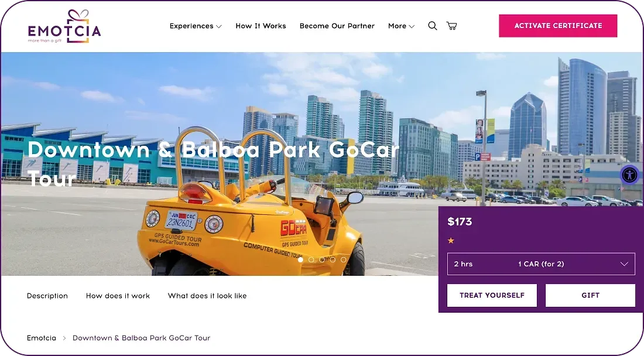This screenshot has width=644, height=356.
Task: Click the Gift button
Action: coord(590,295)
